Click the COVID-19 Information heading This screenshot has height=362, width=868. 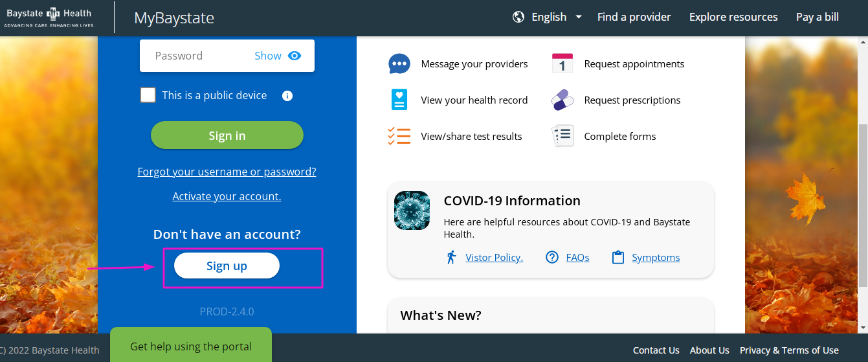coord(512,201)
